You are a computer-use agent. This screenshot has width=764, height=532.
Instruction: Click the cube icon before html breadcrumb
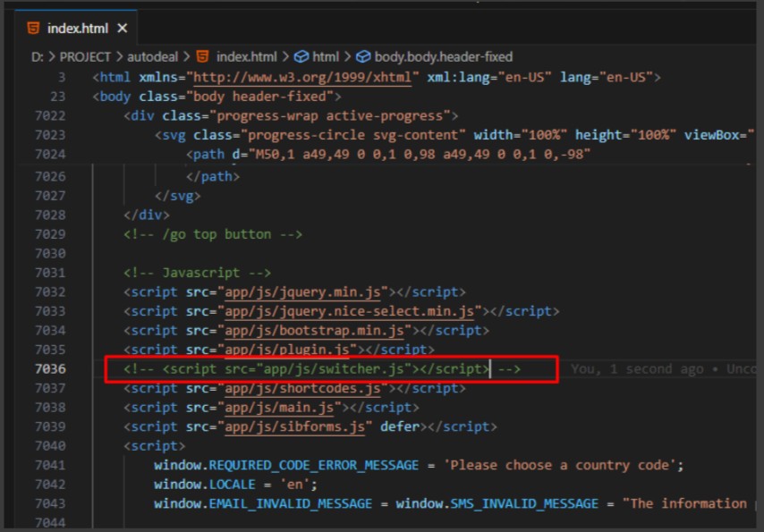[x=301, y=57]
